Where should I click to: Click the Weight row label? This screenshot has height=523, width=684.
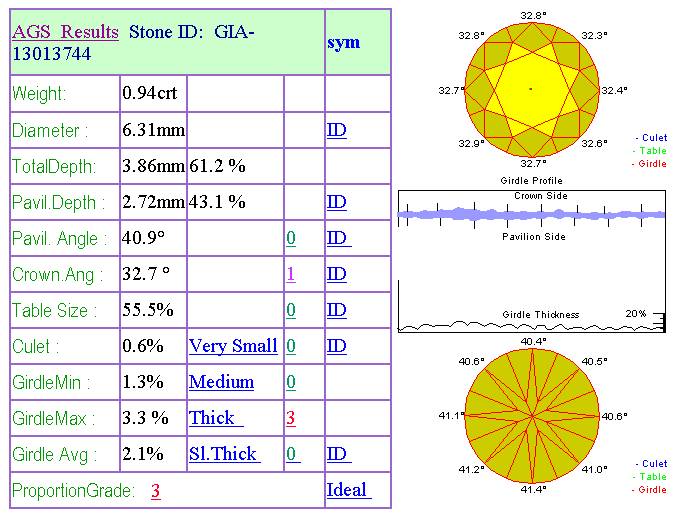tap(39, 94)
